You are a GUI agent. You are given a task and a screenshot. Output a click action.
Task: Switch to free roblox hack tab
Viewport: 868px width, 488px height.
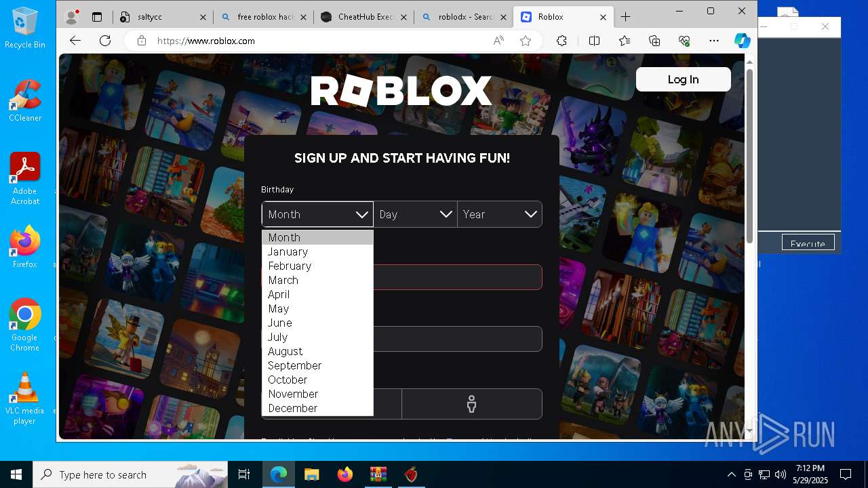[263, 17]
